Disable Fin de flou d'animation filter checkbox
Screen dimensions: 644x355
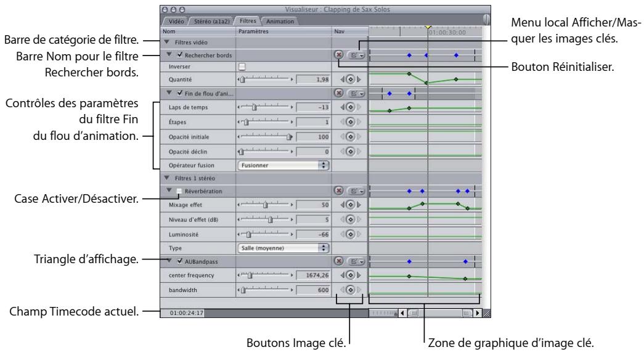[x=179, y=93]
